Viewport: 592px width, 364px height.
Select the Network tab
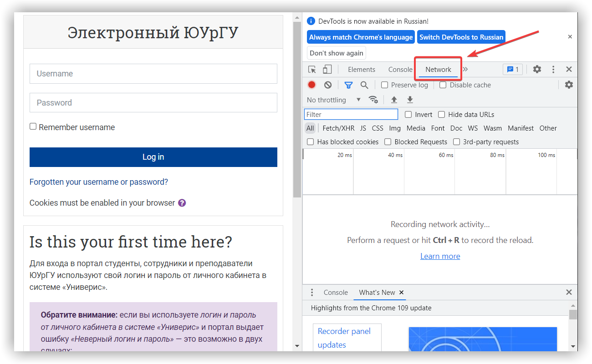point(438,69)
